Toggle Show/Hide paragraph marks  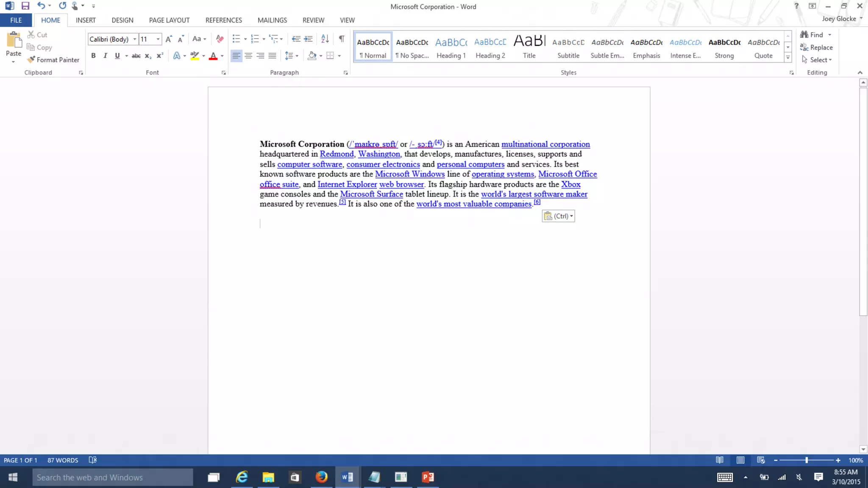coord(341,39)
